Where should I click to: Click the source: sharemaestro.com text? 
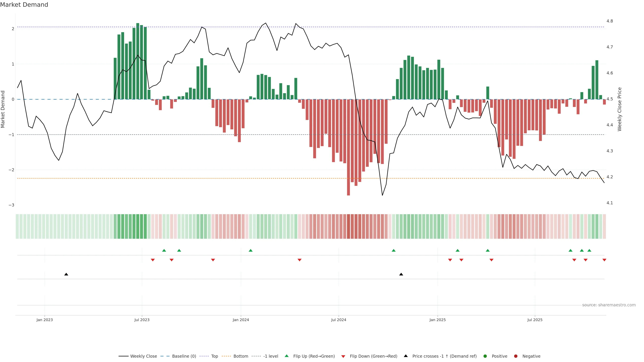coord(609,305)
